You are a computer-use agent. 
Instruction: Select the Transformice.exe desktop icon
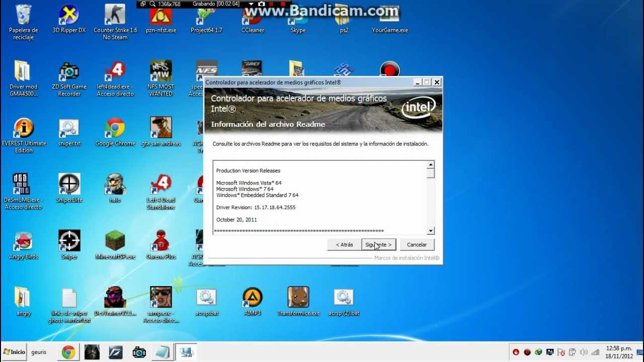[x=298, y=302]
